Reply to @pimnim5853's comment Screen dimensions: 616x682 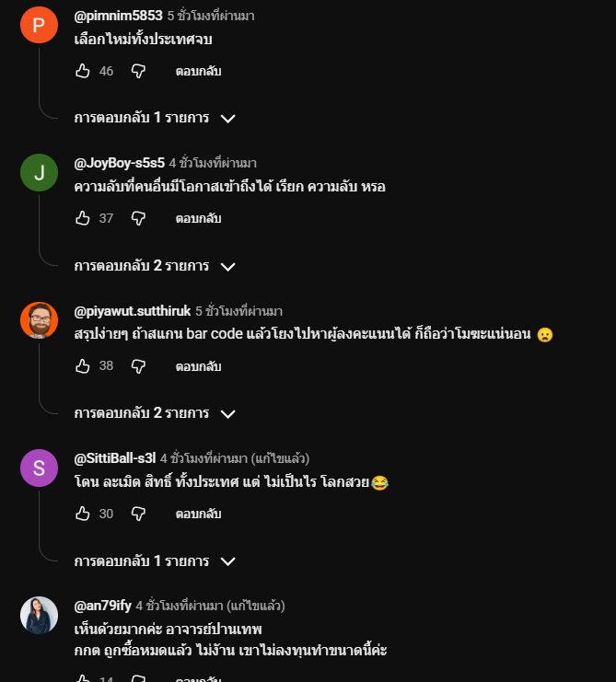coord(198,71)
